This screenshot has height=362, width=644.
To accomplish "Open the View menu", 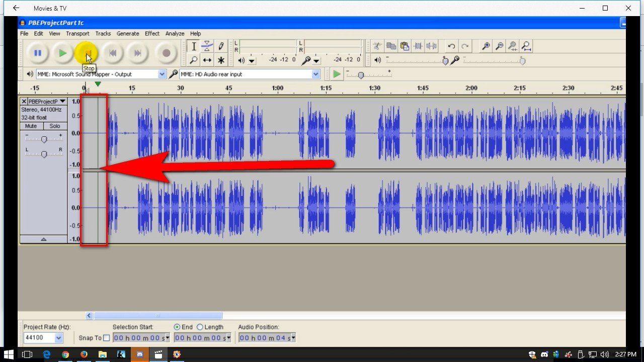I will (54, 34).
